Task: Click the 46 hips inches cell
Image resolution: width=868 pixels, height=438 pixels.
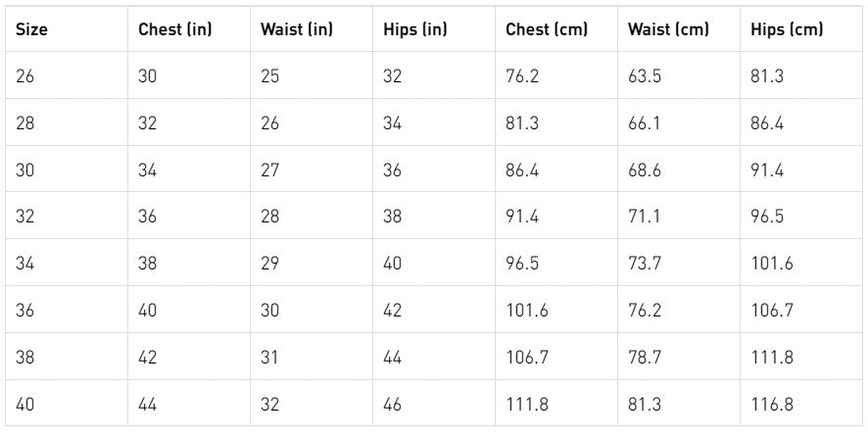Action: (392, 404)
